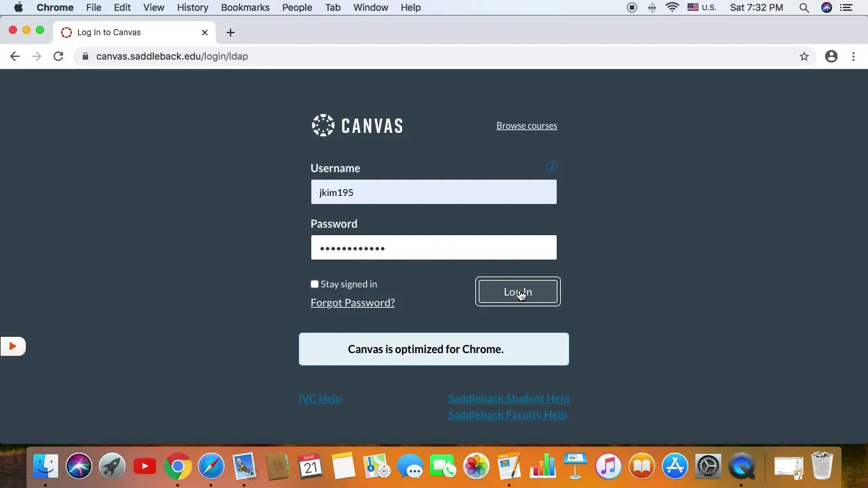Image resolution: width=868 pixels, height=488 pixels.
Task: Focus the Username input field
Action: (x=434, y=192)
